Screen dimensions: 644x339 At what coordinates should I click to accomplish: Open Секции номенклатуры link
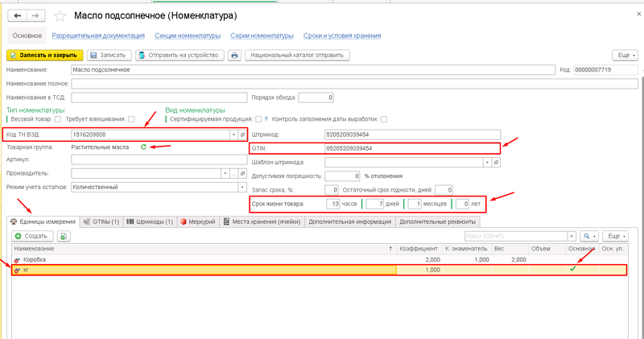tap(188, 35)
